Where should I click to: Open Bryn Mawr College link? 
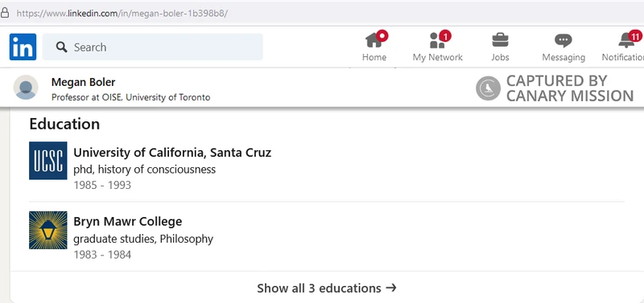click(128, 221)
